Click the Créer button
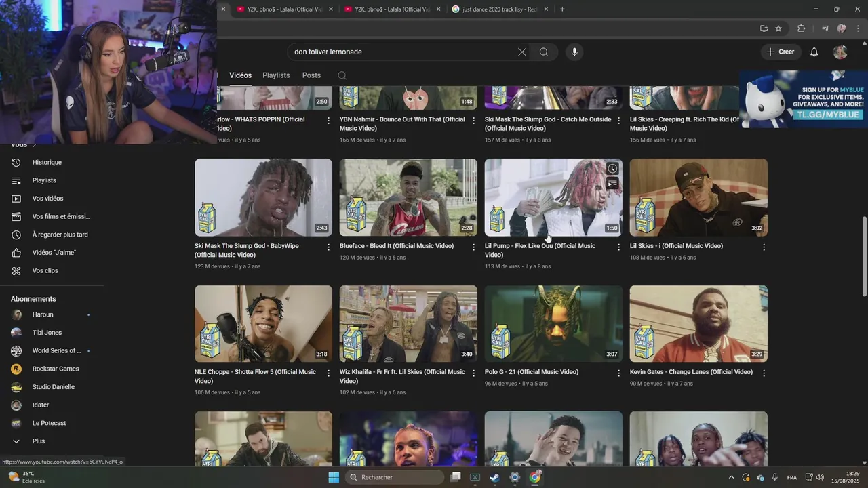 tap(781, 52)
